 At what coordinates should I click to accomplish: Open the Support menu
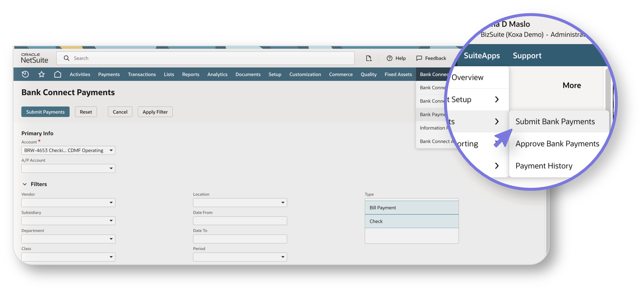point(527,55)
